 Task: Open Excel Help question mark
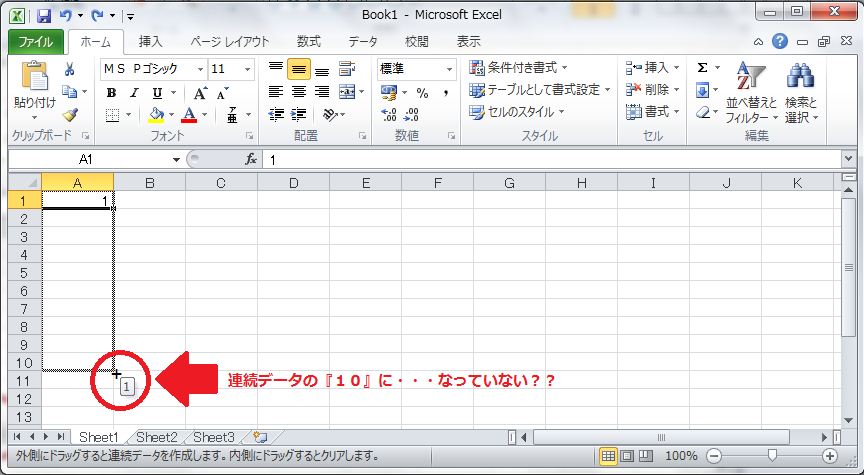click(x=780, y=41)
